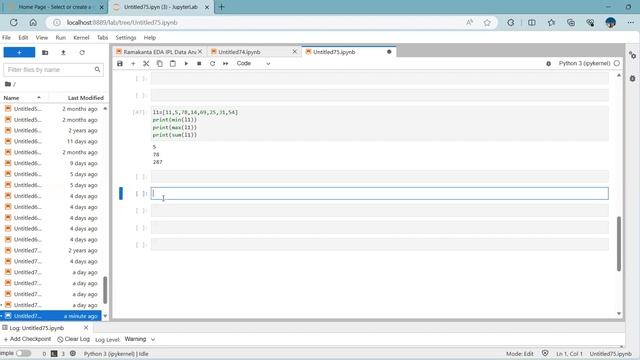This screenshot has height=360, width=640.
Task: Open the Tabs menu
Action: (102, 38)
